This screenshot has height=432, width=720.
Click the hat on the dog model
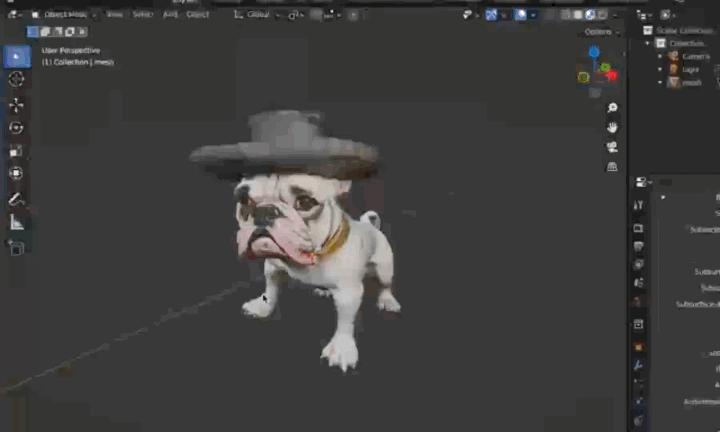[285, 145]
